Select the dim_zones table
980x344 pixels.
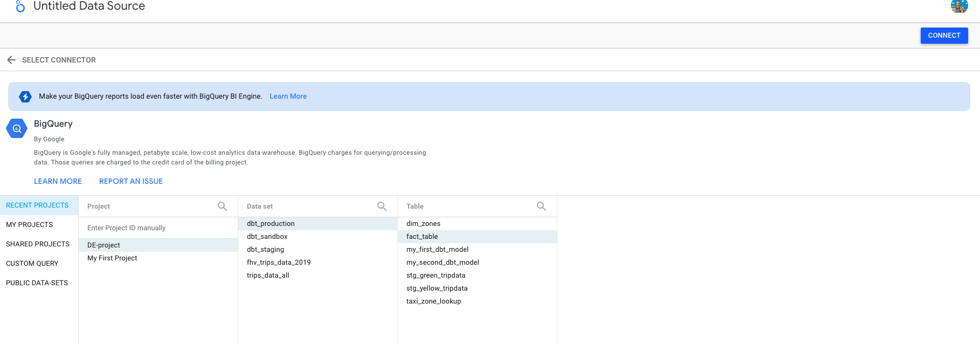[477, 224]
